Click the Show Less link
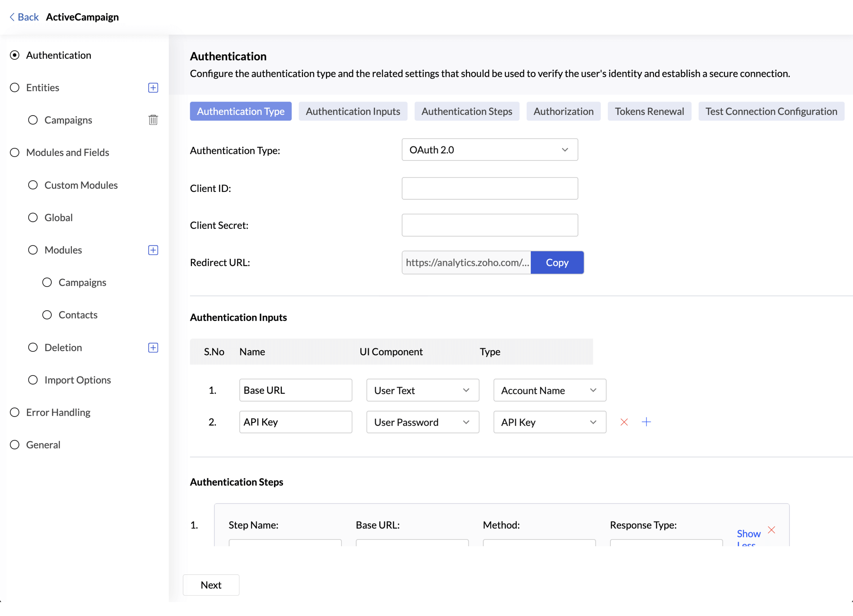The image size is (853, 616). [x=748, y=534]
